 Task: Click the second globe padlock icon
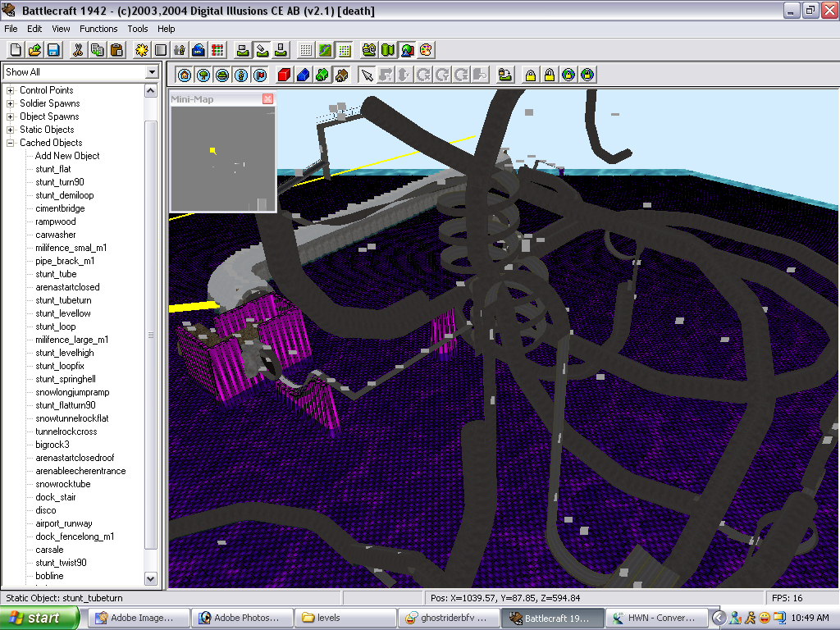point(587,75)
